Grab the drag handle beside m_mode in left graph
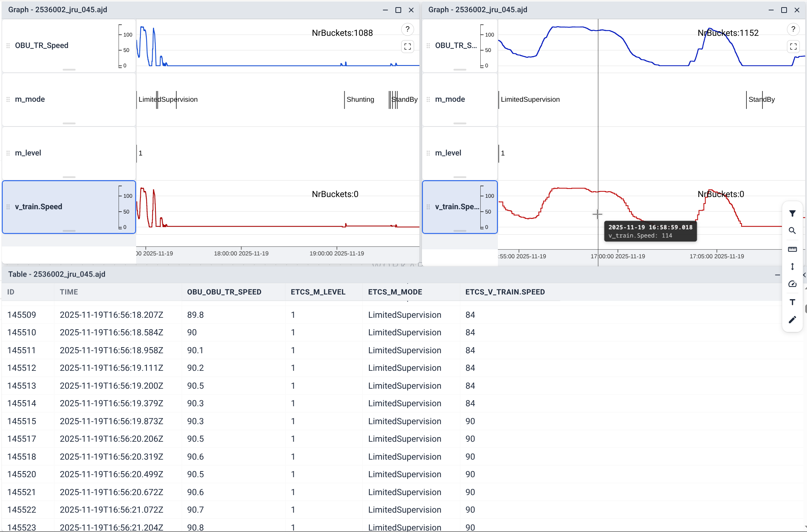 [8, 99]
